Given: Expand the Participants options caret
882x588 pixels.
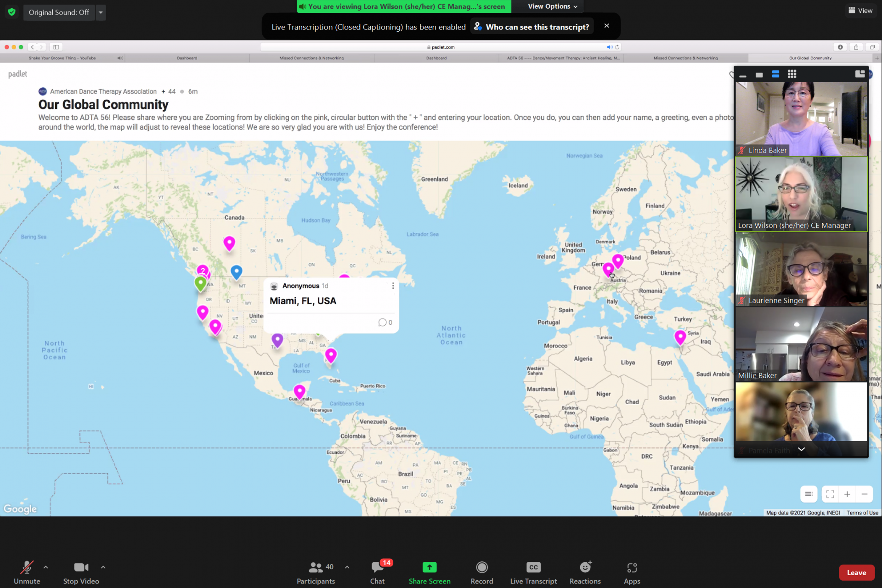Looking at the screenshot, I should click(x=347, y=567).
